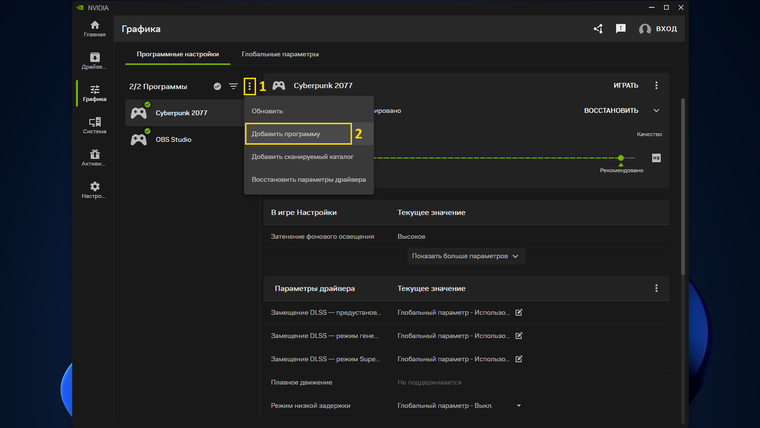Open Cyberpunk 2077 header three-dot menu
This screenshot has height=428, width=760.
pos(656,85)
